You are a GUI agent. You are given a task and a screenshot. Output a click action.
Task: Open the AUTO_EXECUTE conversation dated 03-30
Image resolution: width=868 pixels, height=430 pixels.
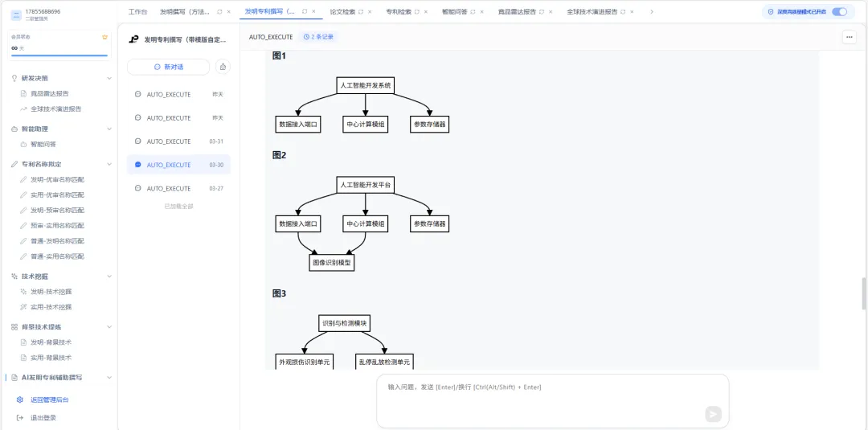point(178,165)
